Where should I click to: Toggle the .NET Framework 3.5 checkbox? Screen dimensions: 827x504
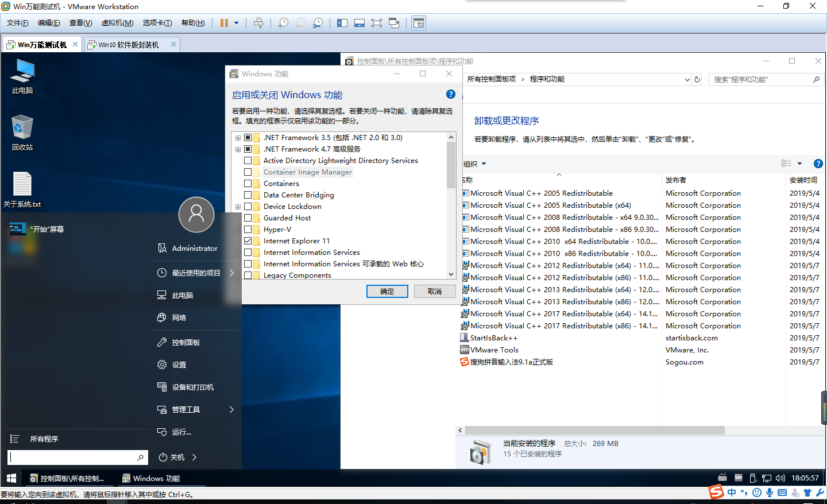pyautogui.click(x=248, y=138)
